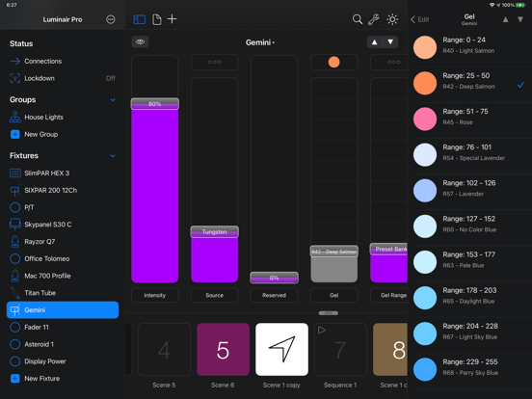The height and width of the screenshot is (399, 532).
Task: Tap the plus add icon in toolbar
Action: point(172,19)
